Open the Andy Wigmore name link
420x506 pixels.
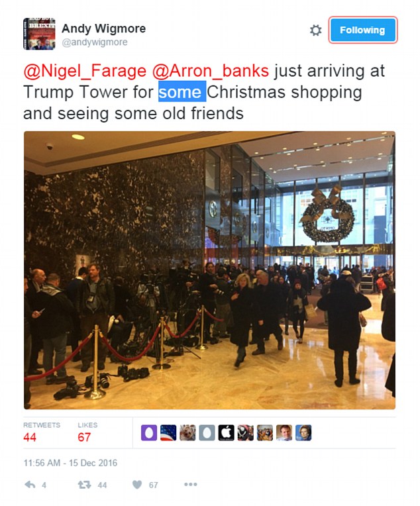point(103,28)
